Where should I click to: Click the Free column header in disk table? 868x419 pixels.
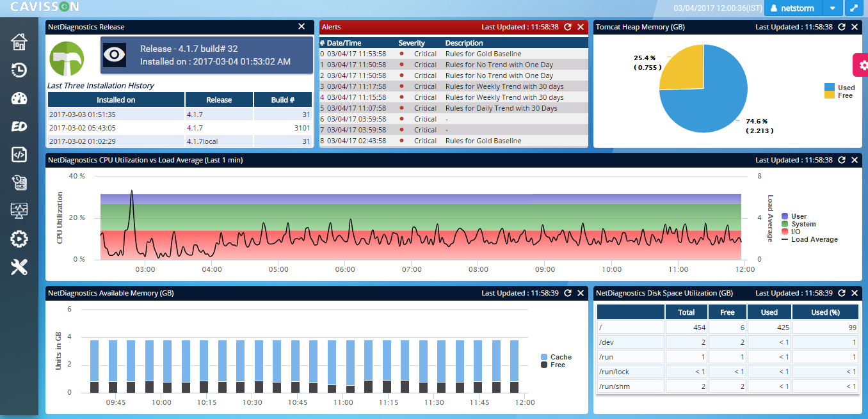tap(727, 312)
